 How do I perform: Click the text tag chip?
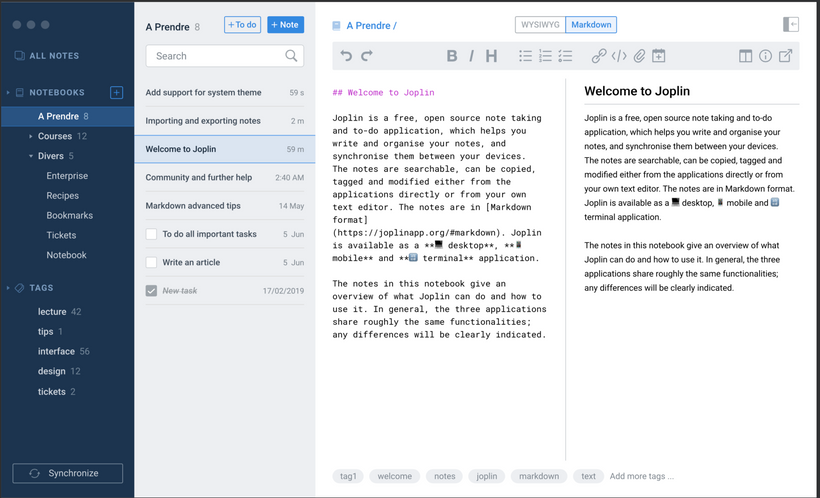(588, 476)
